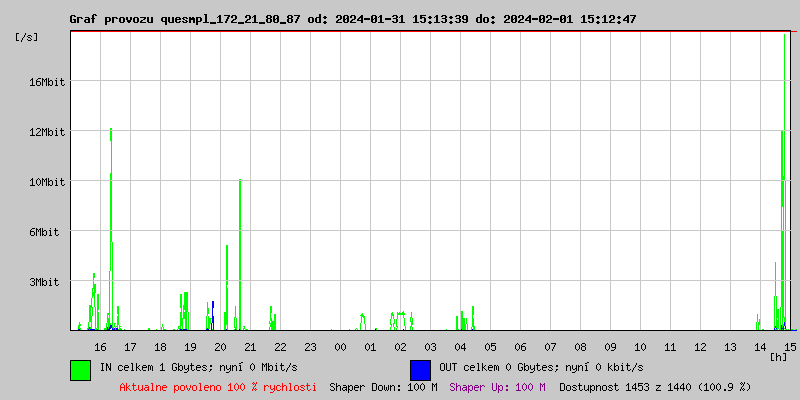The height and width of the screenshot is (400, 800).
Task: Click the red 'Aktualne povoleno 100 % rychlosti' text
Action: tap(218, 387)
